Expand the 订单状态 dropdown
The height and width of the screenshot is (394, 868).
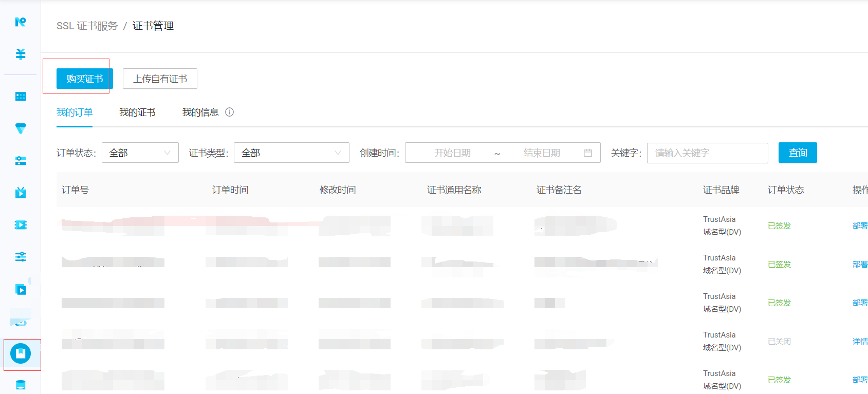coord(140,153)
